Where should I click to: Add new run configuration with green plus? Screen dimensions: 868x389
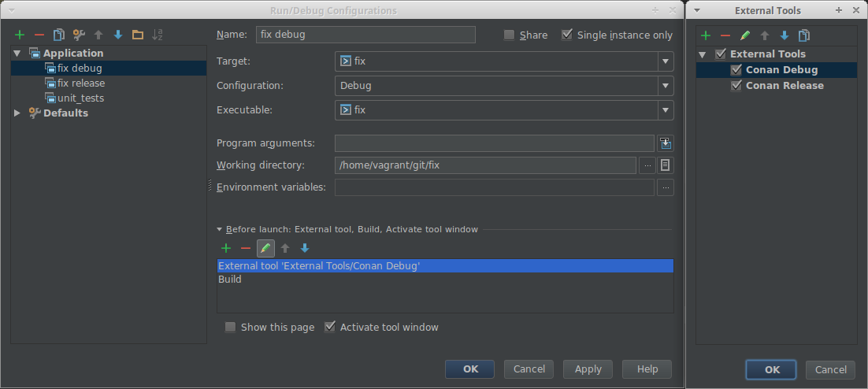pyautogui.click(x=20, y=35)
